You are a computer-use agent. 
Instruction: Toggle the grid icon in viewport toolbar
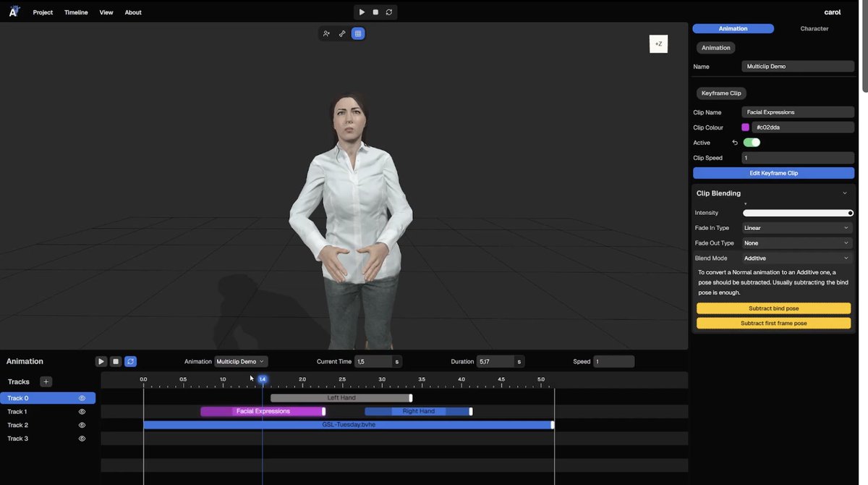[357, 33]
